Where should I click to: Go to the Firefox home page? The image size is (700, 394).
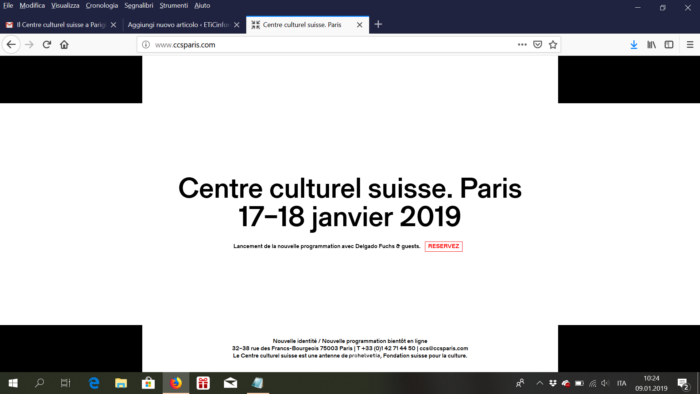pyautogui.click(x=64, y=45)
